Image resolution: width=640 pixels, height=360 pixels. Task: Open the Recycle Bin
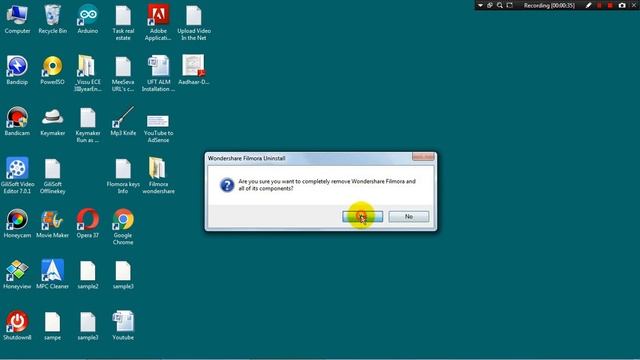pyautogui.click(x=52, y=20)
